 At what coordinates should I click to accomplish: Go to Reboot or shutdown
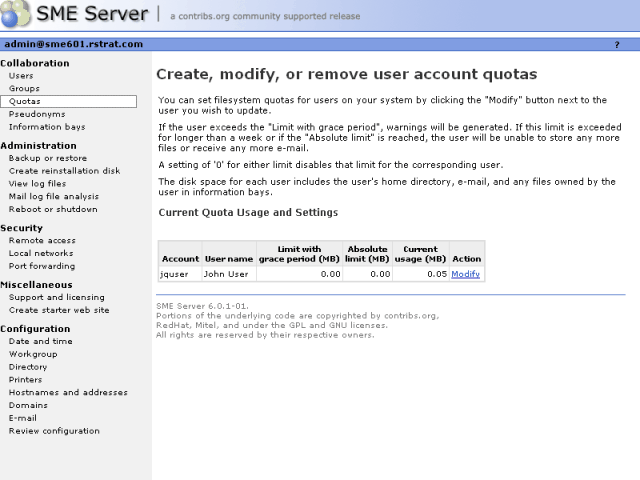click(x=53, y=209)
